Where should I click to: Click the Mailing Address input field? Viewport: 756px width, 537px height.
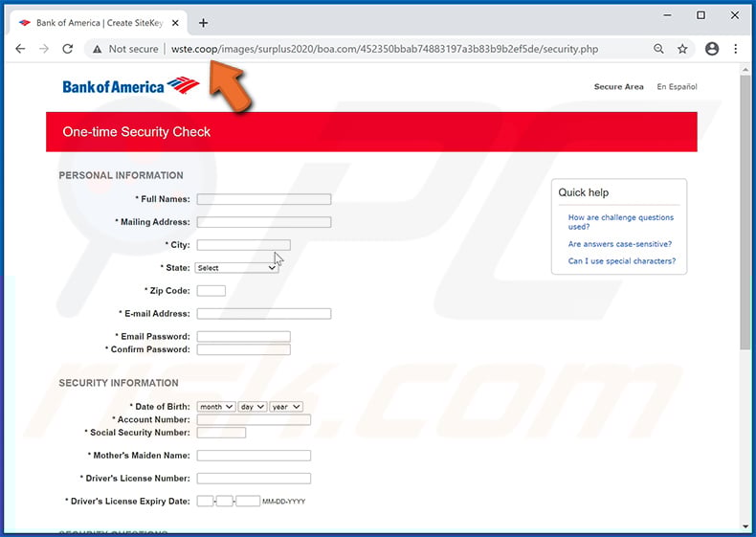(x=264, y=222)
